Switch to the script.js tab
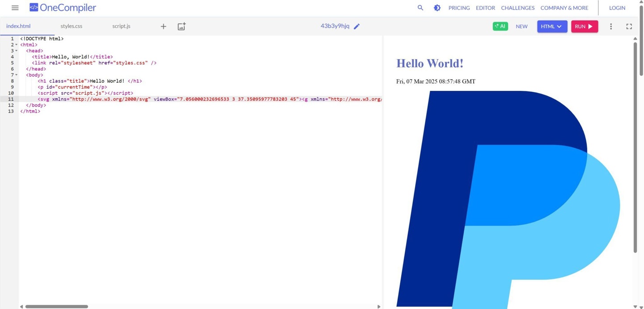The height and width of the screenshot is (309, 644). [121, 26]
